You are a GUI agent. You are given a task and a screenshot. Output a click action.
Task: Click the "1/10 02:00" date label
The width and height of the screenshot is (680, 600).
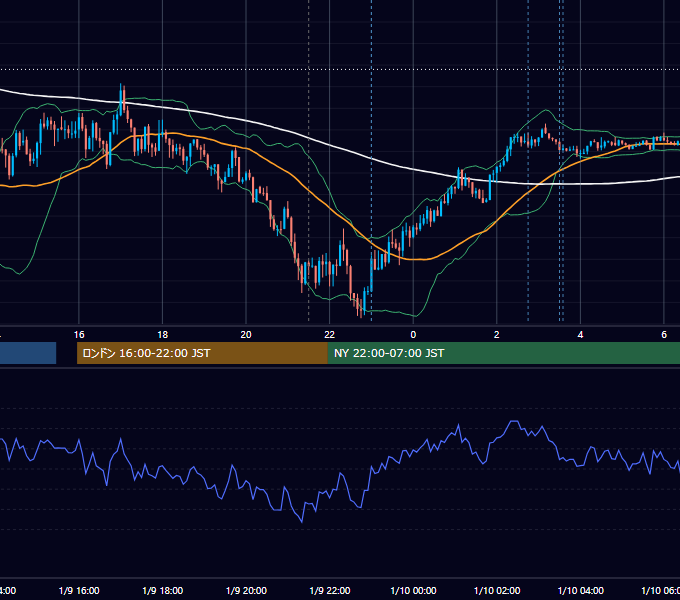point(497,590)
